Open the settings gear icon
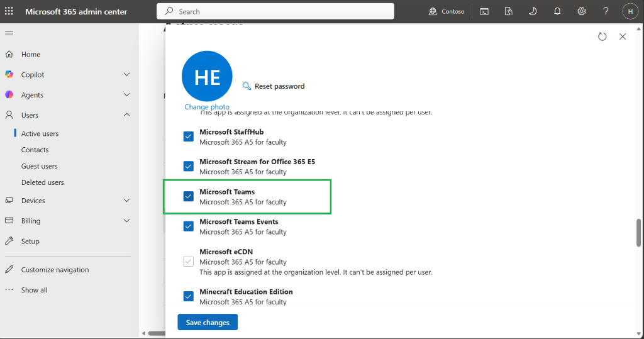The width and height of the screenshot is (644, 339). click(x=581, y=11)
